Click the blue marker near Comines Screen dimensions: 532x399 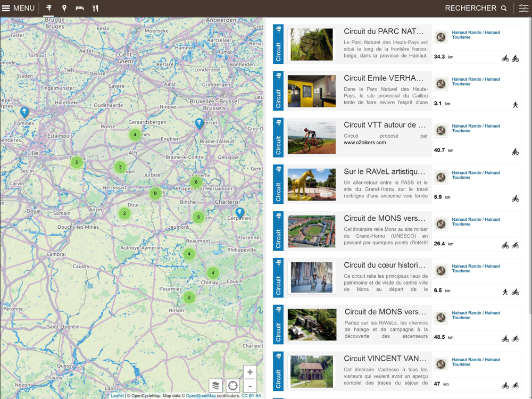coord(24,112)
